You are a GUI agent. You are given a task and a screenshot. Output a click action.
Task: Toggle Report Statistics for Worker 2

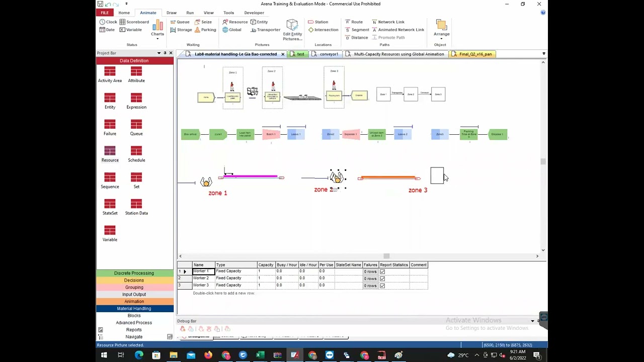(x=382, y=279)
